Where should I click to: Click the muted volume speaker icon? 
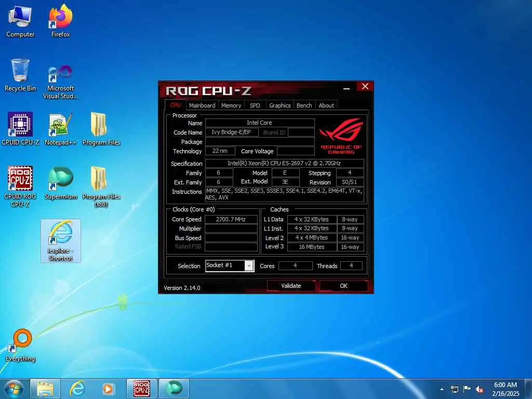480,389
